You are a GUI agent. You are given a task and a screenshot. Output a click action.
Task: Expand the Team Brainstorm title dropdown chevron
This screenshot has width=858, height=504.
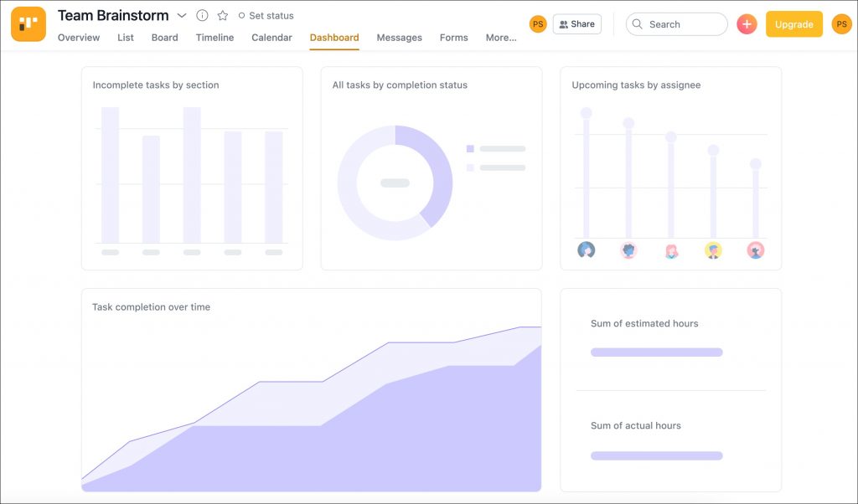coord(182,16)
